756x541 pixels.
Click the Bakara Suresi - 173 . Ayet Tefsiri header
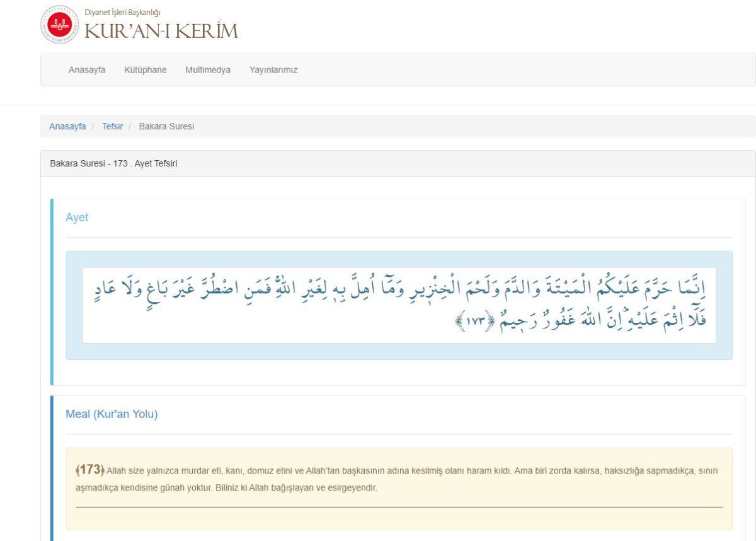[x=113, y=163]
